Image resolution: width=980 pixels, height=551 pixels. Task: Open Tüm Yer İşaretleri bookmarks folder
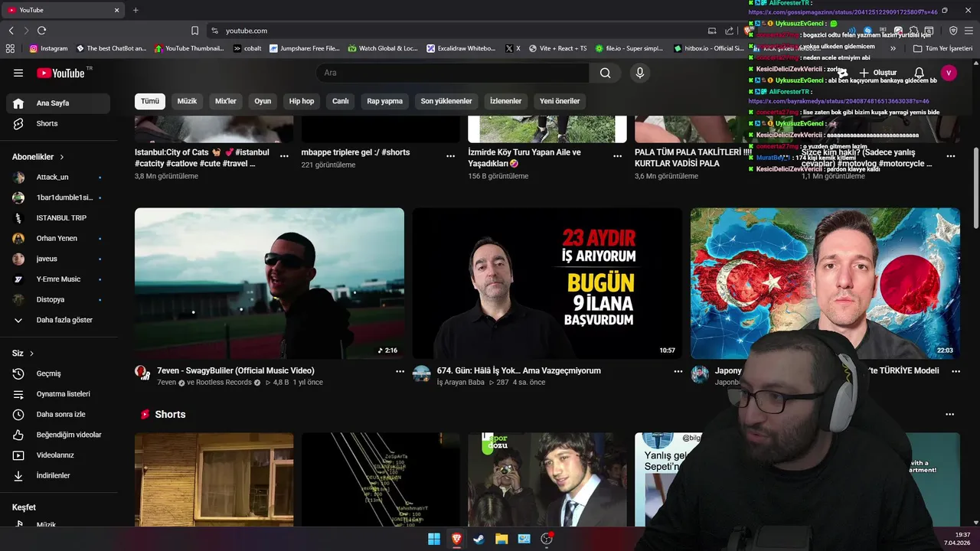(x=942, y=48)
